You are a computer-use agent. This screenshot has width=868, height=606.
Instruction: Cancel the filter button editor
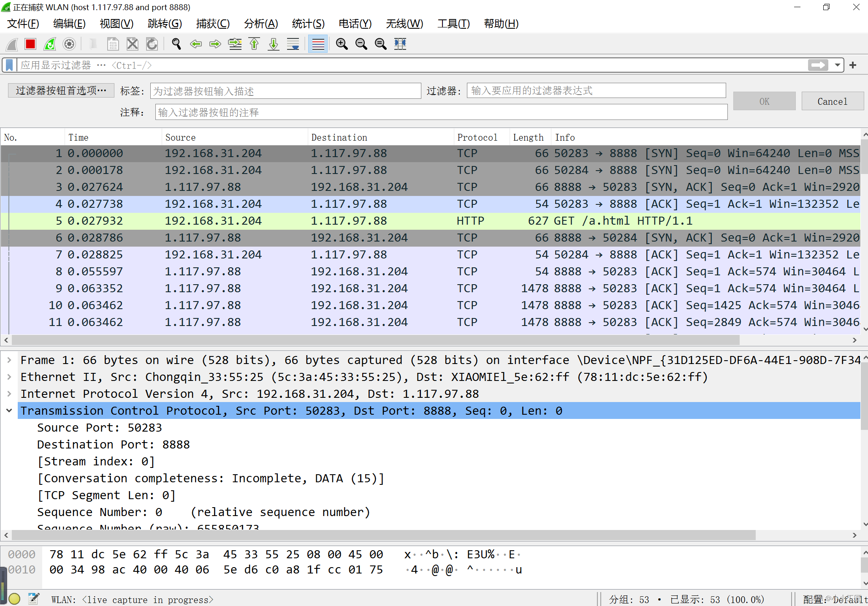tap(833, 101)
